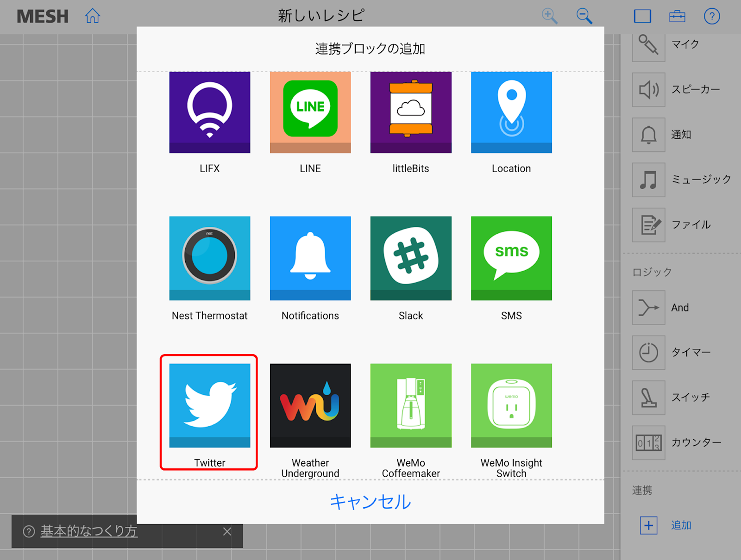
Task: Click the Weather Underground label
Action: pos(310,468)
